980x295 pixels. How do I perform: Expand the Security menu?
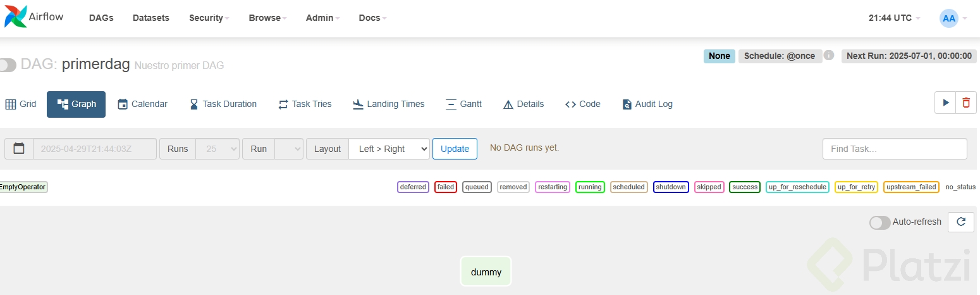[x=209, y=18]
